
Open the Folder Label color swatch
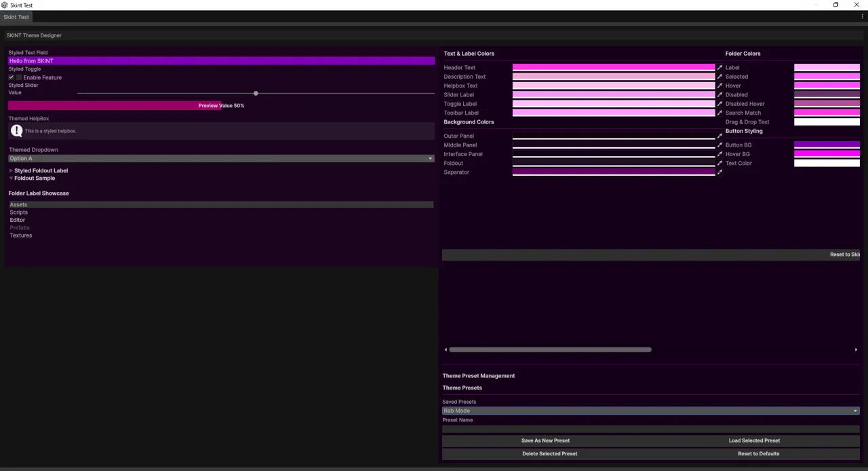click(x=827, y=68)
